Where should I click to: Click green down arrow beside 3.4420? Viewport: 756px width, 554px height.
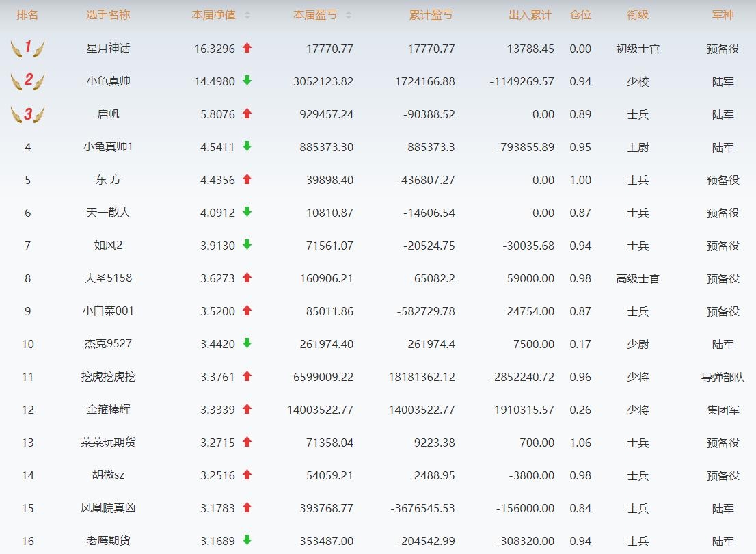point(247,343)
